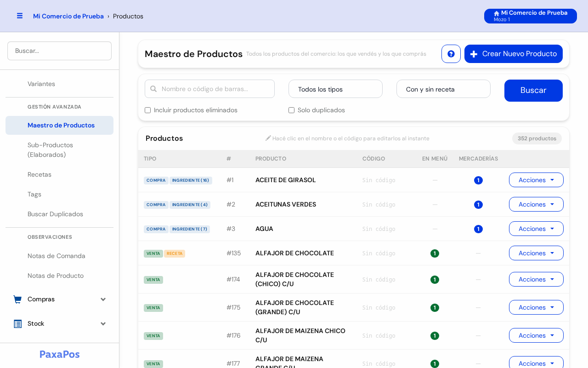Open the Todos los tipos dropdown
The image size is (588, 368).
335,89
